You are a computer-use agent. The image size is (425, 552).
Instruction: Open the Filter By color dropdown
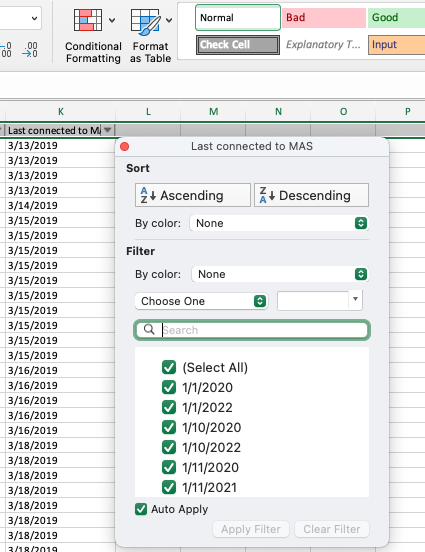pos(280,274)
